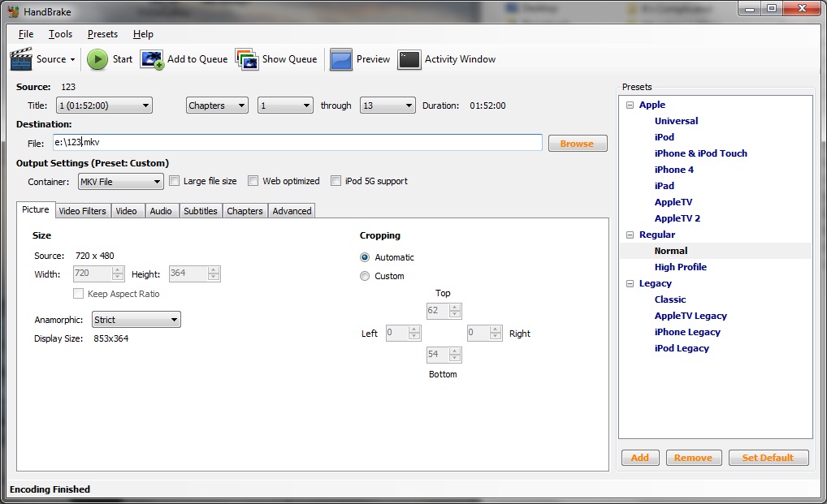Click the Browse destination button

coord(577,144)
